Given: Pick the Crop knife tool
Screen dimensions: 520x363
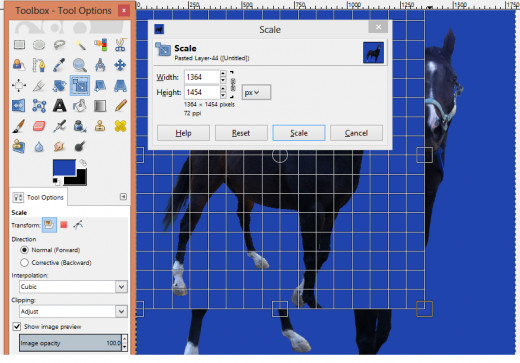Looking at the screenshot, I should (39, 86).
